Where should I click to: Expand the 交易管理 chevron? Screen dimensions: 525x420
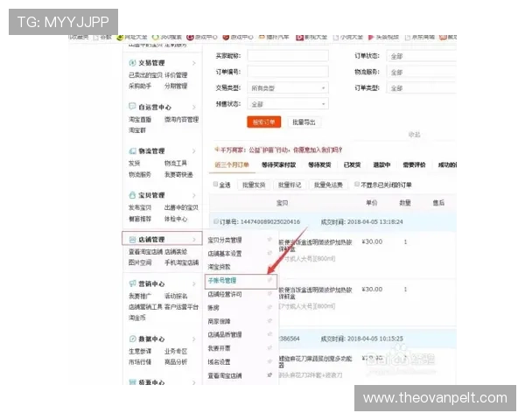(x=194, y=63)
